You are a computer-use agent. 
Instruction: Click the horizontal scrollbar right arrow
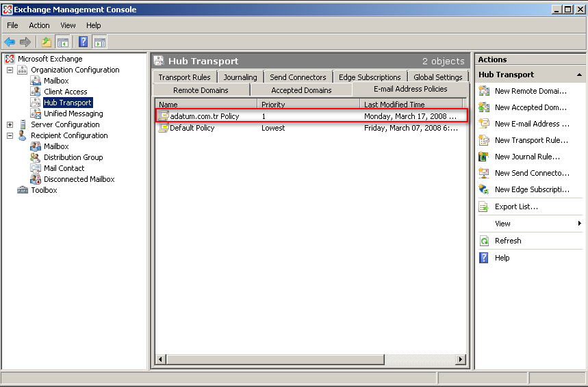point(461,359)
